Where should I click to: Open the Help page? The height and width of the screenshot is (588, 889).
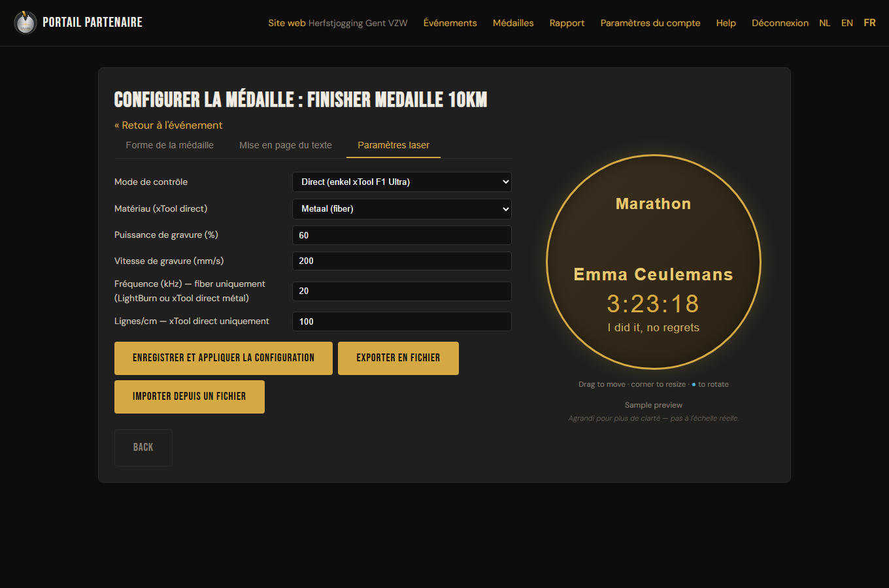(x=726, y=23)
